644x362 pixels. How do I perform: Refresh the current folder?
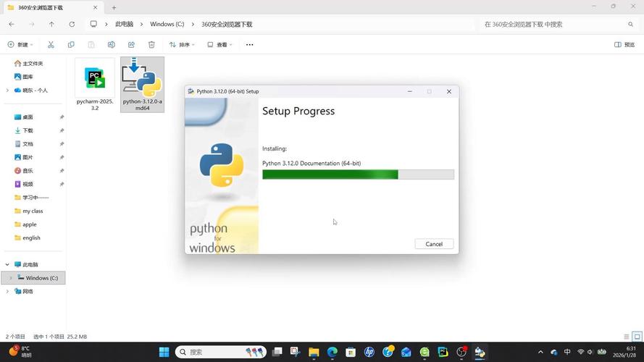[x=72, y=24]
